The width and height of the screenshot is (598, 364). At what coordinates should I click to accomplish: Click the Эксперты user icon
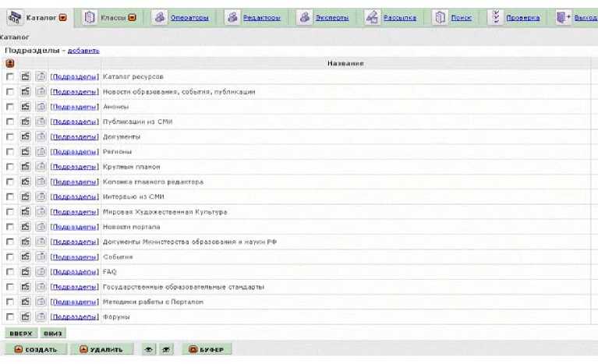[304, 17]
